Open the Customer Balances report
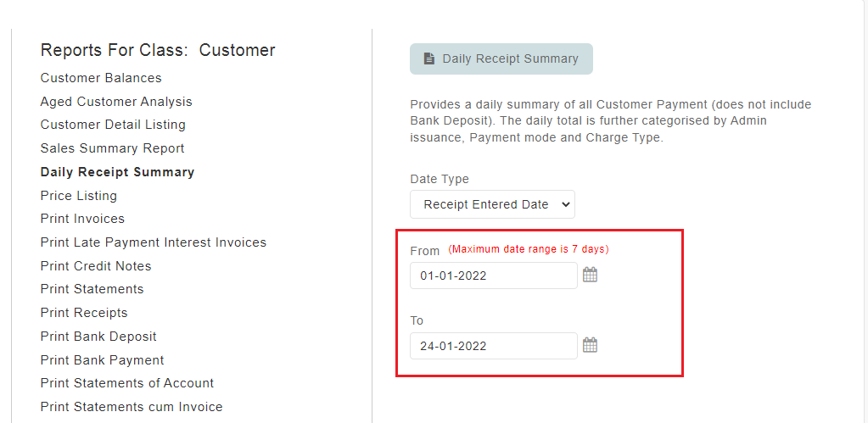The height and width of the screenshot is (423, 868). coord(101,78)
